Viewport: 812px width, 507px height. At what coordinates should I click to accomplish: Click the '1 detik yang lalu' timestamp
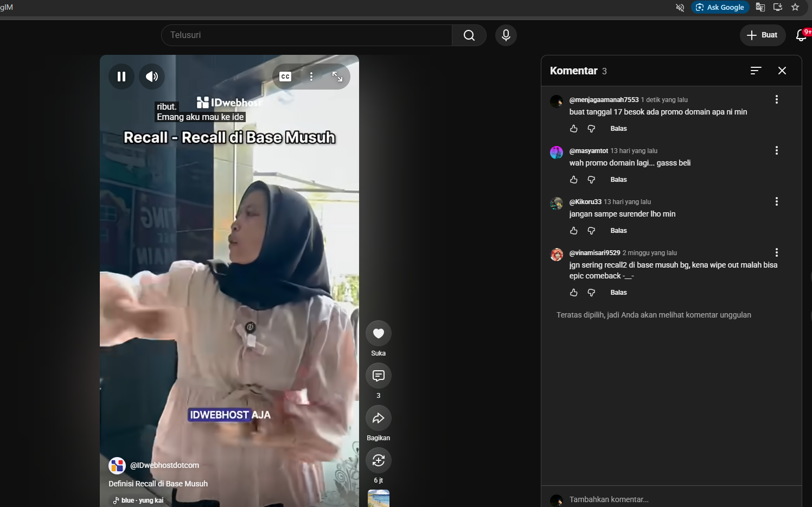pos(664,100)
